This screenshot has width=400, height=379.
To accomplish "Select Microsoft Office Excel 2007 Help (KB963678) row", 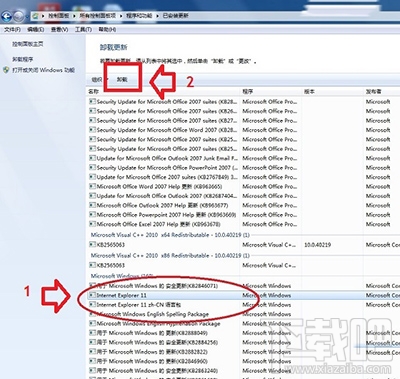I will 243,224.
